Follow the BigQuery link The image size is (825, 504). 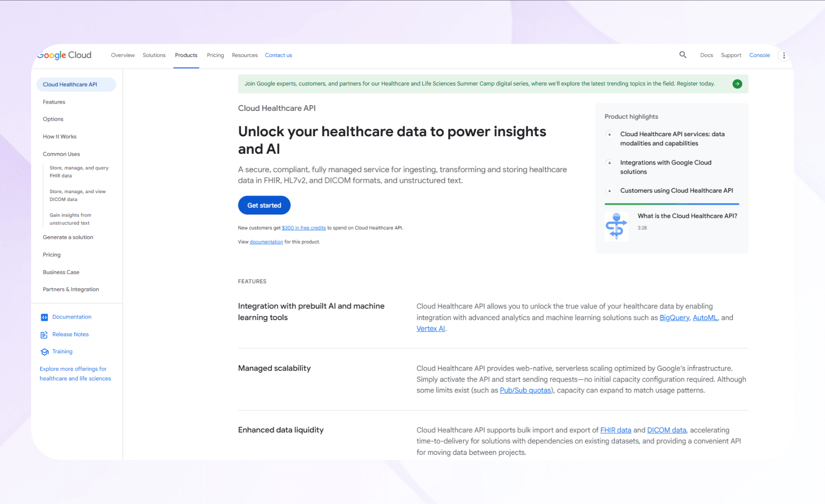click(x=674, y=318)
